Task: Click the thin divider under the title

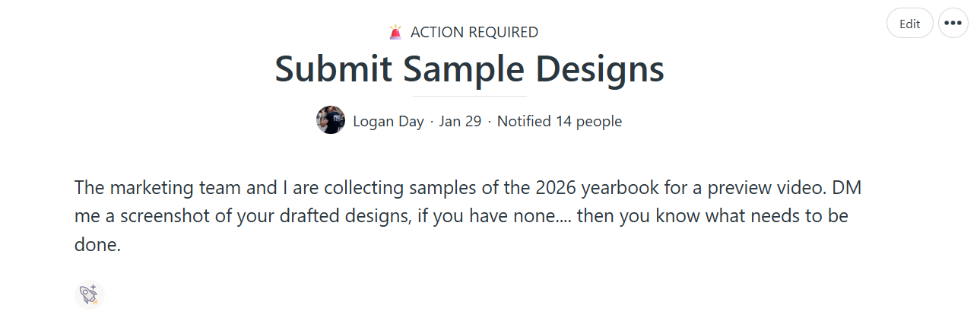Action: click(469, 97)
